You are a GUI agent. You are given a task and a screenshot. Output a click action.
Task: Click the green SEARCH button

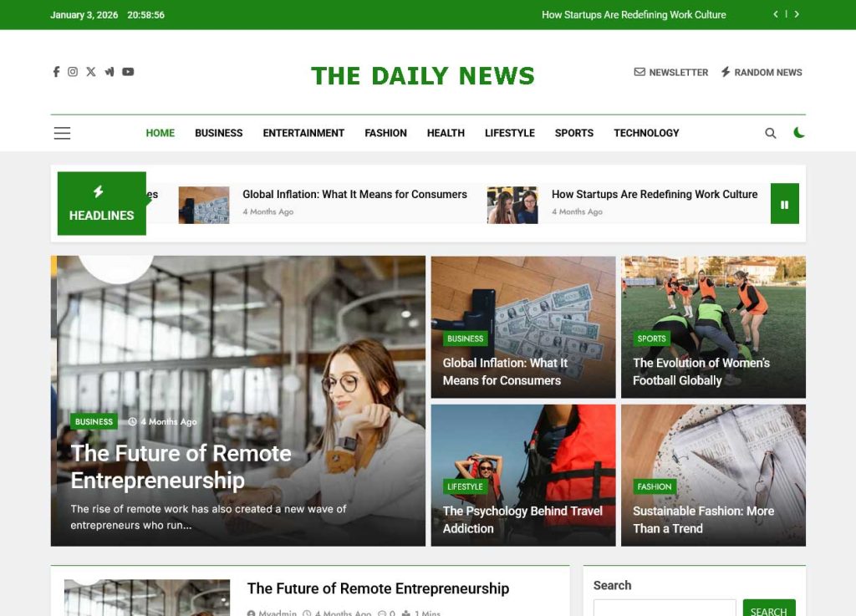click(769, 609)
